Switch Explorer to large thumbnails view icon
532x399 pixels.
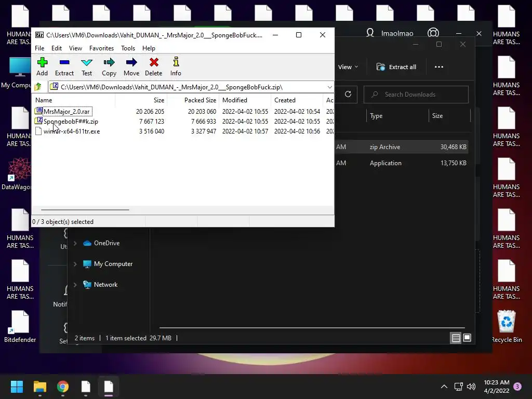(467, 338)
